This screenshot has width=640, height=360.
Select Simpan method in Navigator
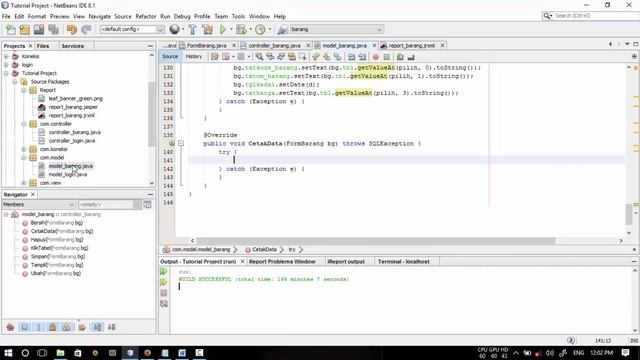tap(58, 257)
